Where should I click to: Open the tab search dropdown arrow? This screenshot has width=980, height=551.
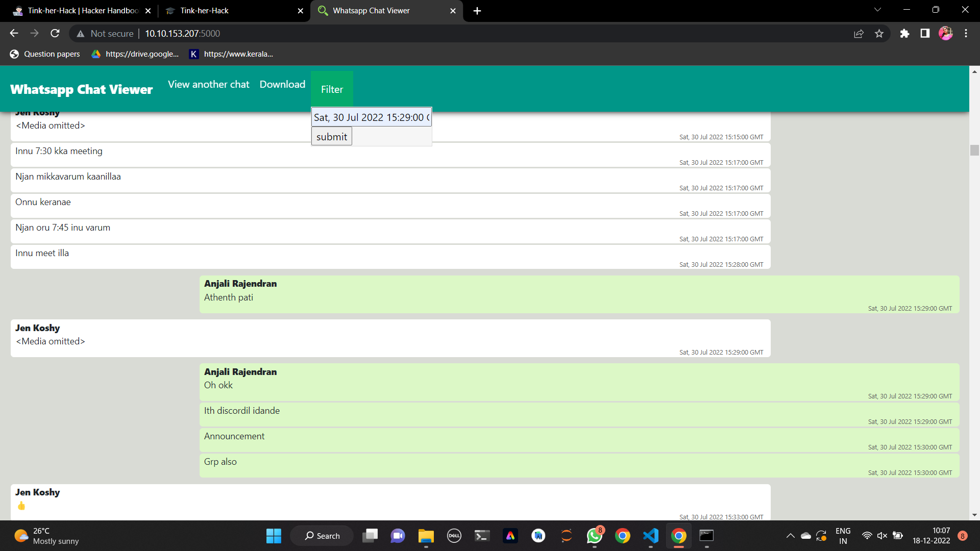[x=877, y=10]
